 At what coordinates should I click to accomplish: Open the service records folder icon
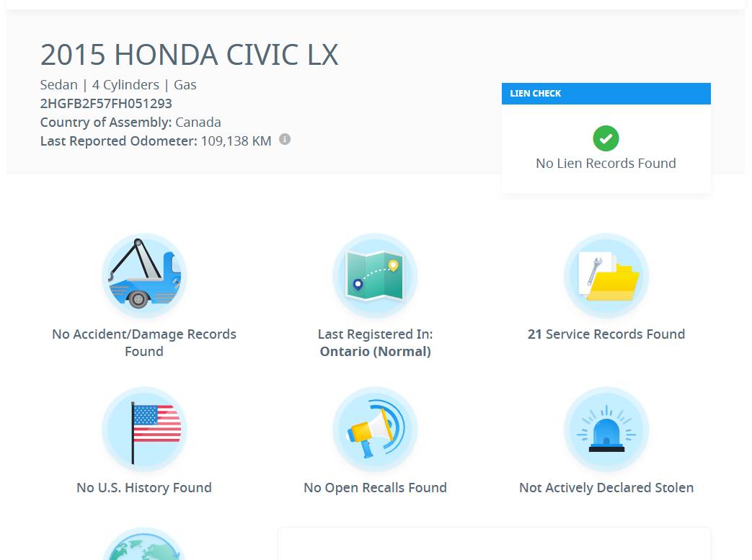tap(606, 276)
